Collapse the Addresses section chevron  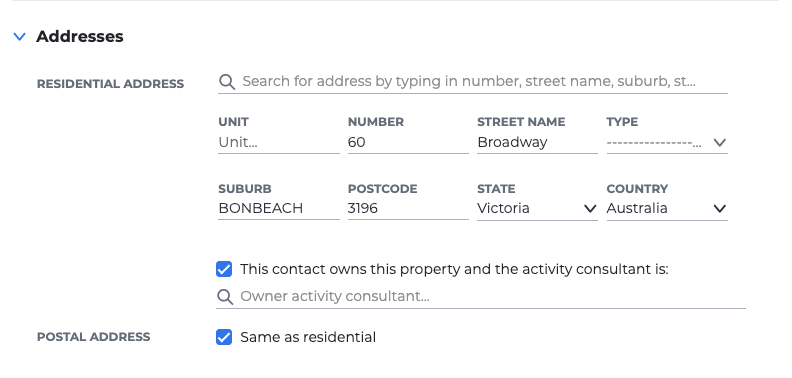click(20, 36)
